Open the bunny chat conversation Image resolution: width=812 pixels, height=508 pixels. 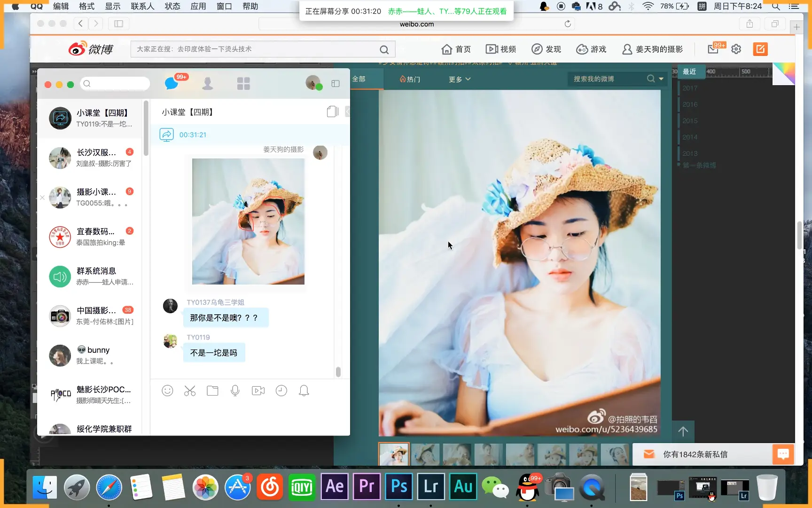click(90, 355)
